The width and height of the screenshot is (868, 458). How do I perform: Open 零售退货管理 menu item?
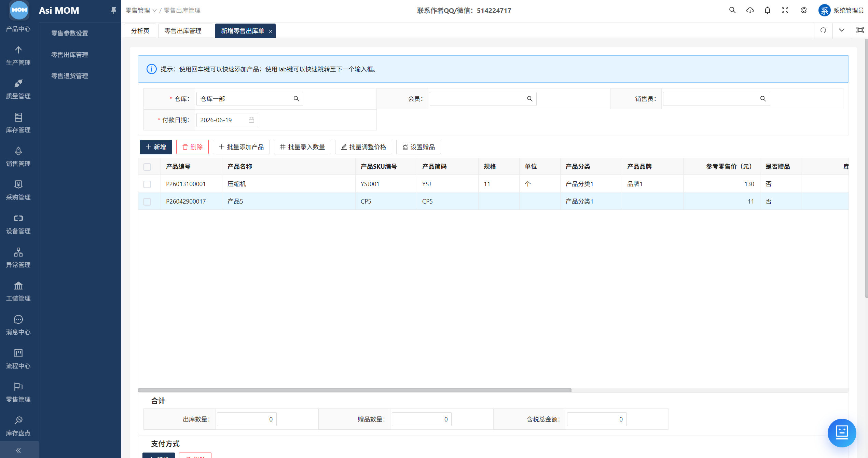pyautogui.click(x=70, y=76)
